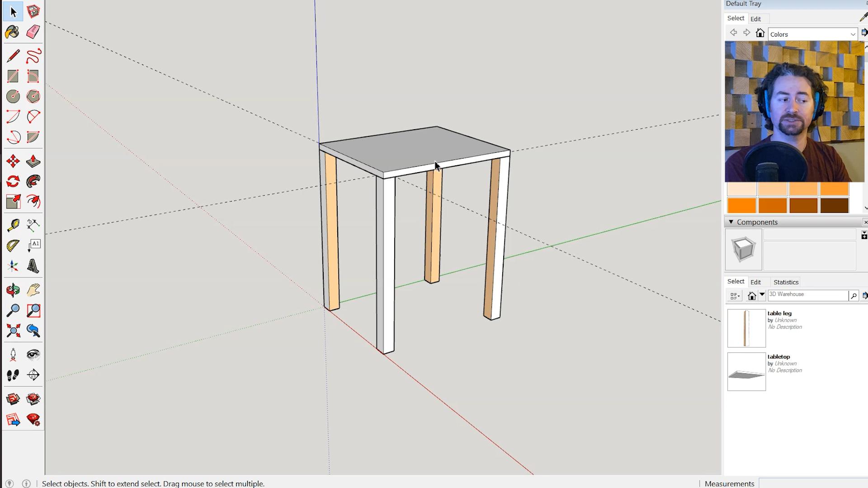
Task: Open the components view options menu
Action: 735,296
